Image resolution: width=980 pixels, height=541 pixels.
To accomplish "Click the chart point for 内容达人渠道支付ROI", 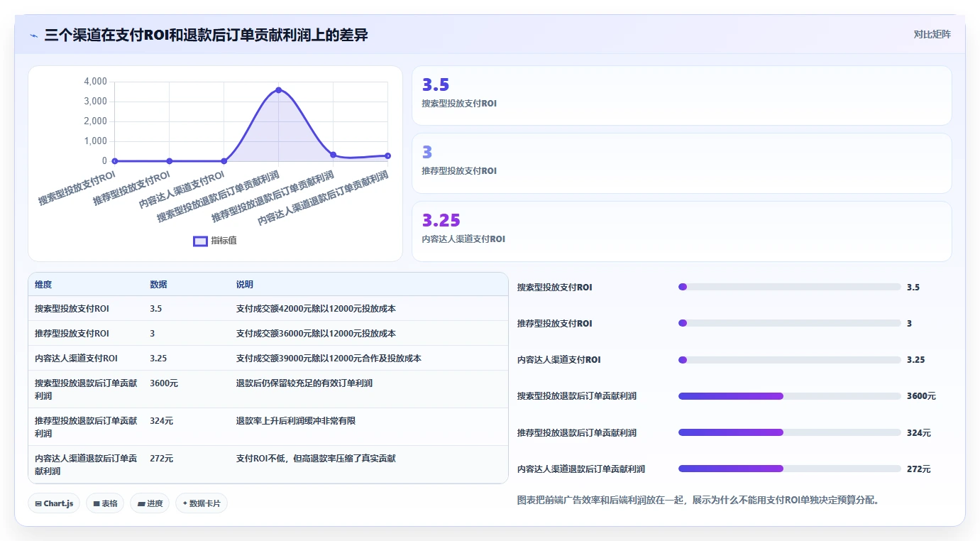I will click(224, 161).
